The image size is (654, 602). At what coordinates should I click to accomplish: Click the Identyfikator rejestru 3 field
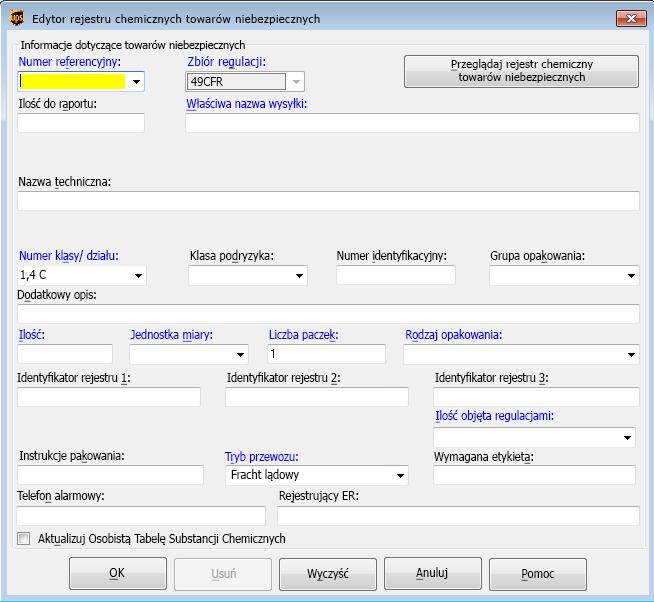pos(536,397)
